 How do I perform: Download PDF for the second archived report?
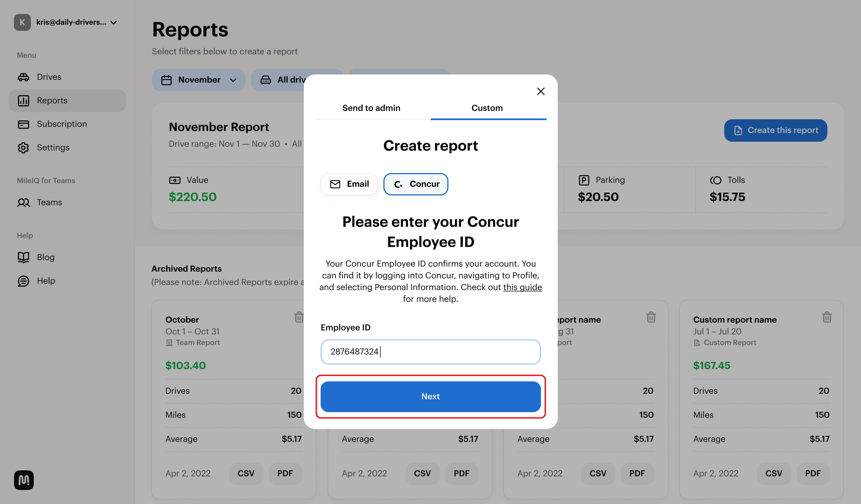pyautogui.click(x=461, y=474)
